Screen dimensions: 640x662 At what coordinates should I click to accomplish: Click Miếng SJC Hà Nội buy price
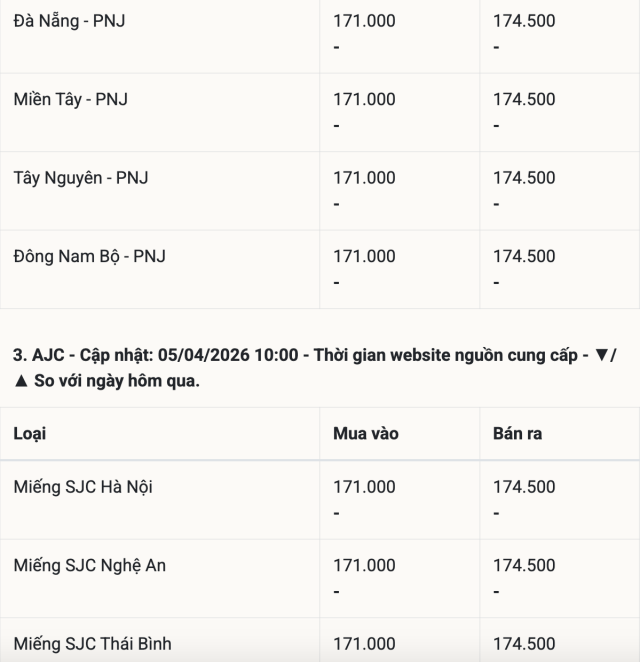pos(364,487)
